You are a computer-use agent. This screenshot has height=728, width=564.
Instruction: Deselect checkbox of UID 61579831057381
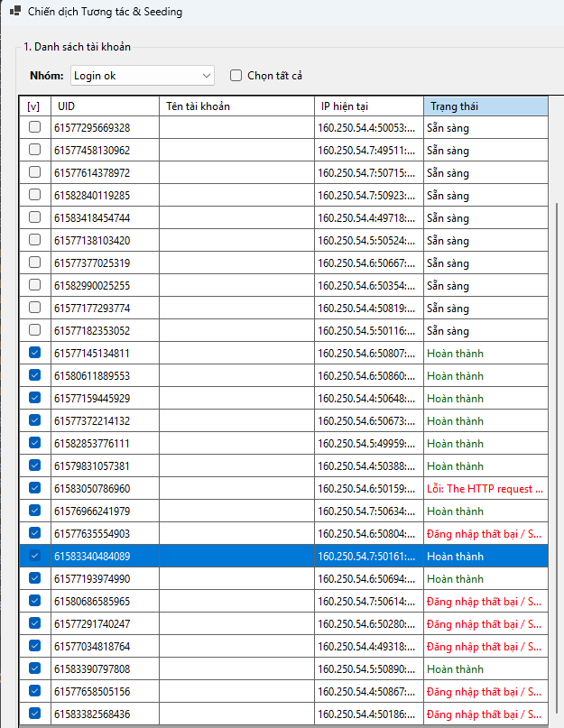35,465
